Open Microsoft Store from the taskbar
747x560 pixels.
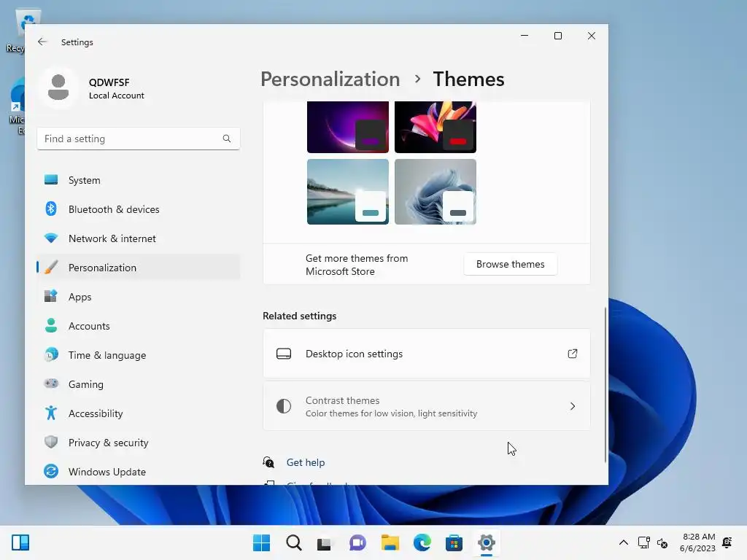point(454,542)
